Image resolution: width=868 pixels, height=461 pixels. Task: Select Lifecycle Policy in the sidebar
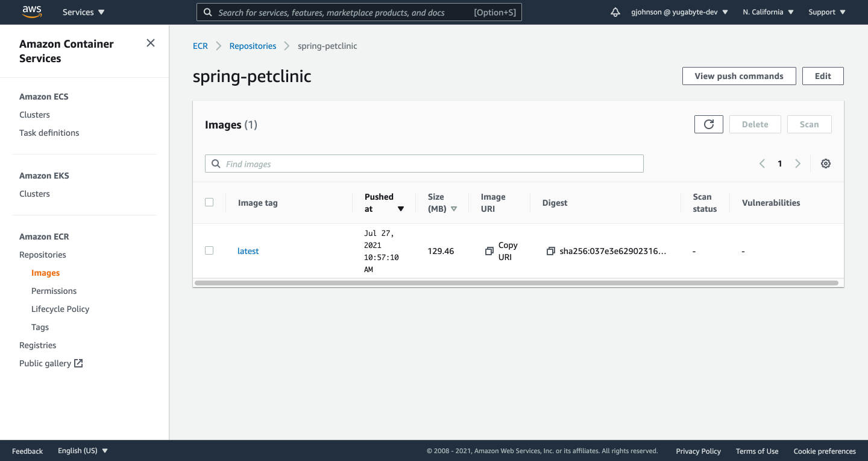[x=60, y=308]
